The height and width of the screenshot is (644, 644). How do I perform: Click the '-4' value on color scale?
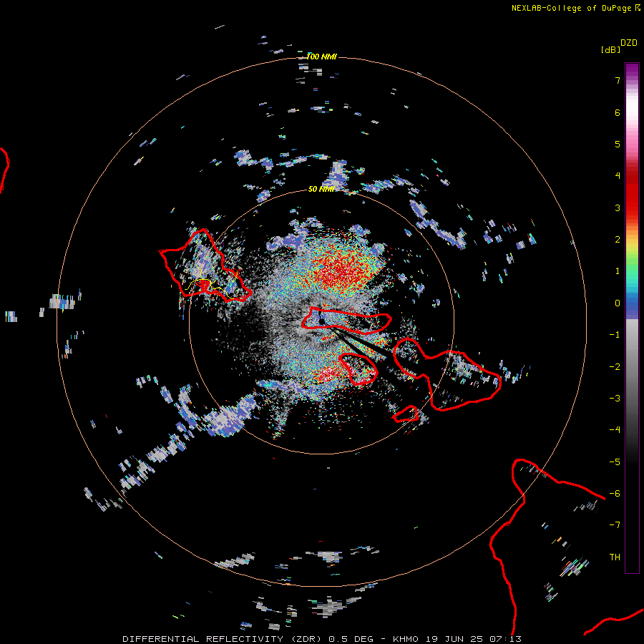point(615,430)
